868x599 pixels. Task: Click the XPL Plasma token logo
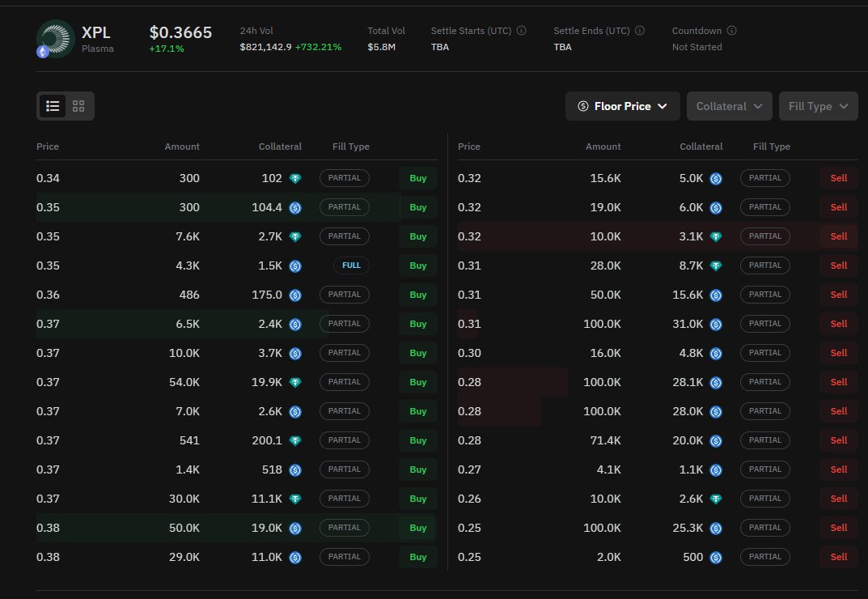click(55, 39)
